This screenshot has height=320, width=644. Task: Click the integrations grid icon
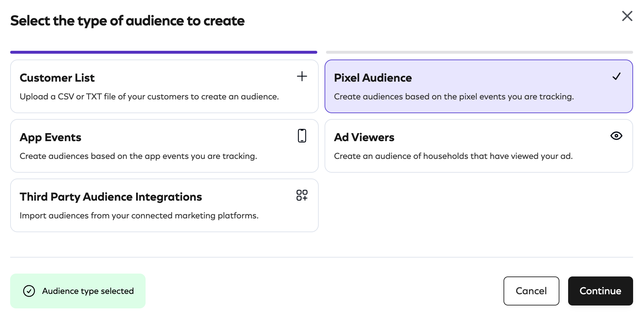pyautogui.click(x=302, y=195)
